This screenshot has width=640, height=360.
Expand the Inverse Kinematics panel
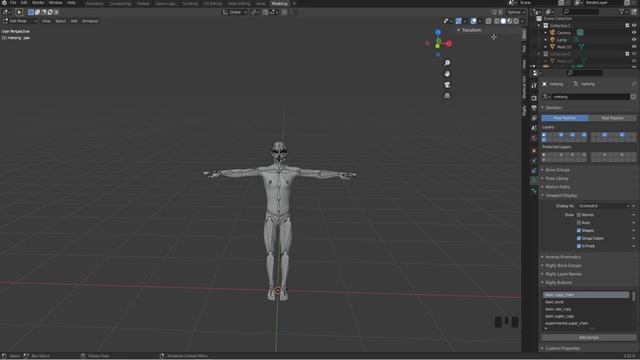(563, 257)
